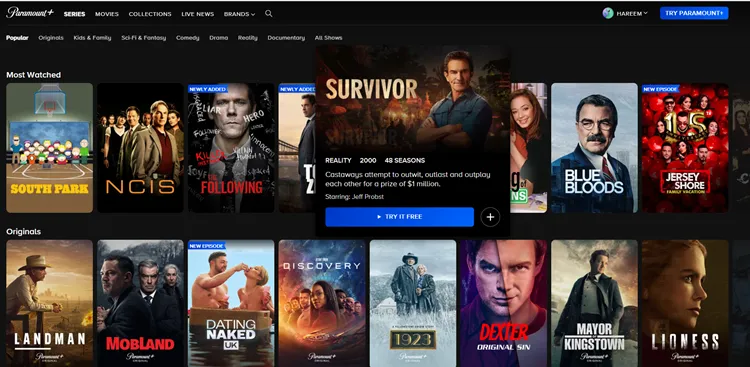Open the Lioness show poster
The image size is (750, 367).
tap(685, 303)
